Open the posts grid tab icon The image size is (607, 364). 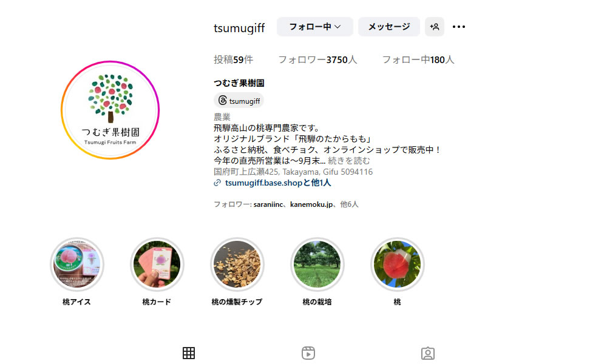tap(189, 353)
